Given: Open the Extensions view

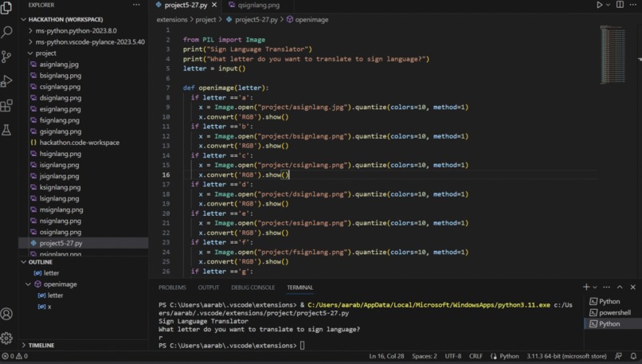Looking at the screenshot, I should pos(6,106).
